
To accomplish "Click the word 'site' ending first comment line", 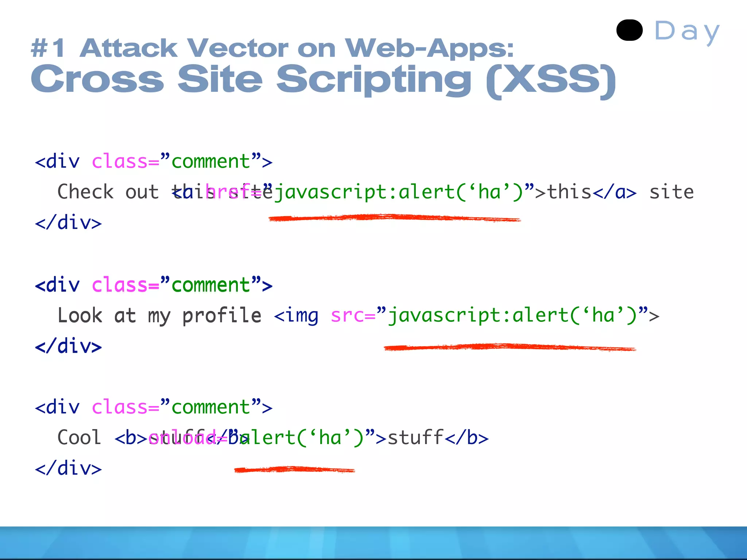I will click(x=671, y=192).
